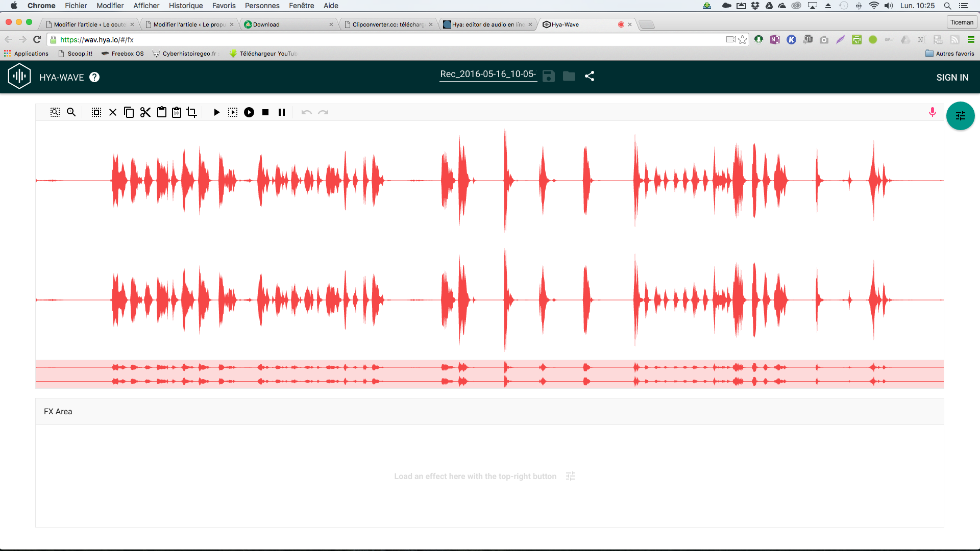Click the HYA-WAVE hexagon logo
The width and height of the screenshot is (980, 551).
[x=19, y=77]
